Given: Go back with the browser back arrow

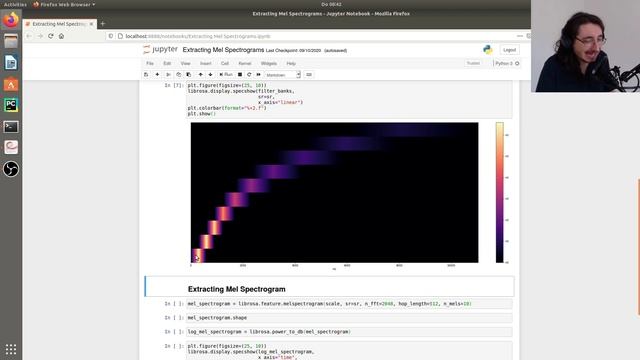Looking at the screenshot, I should [x=29, y=36].
